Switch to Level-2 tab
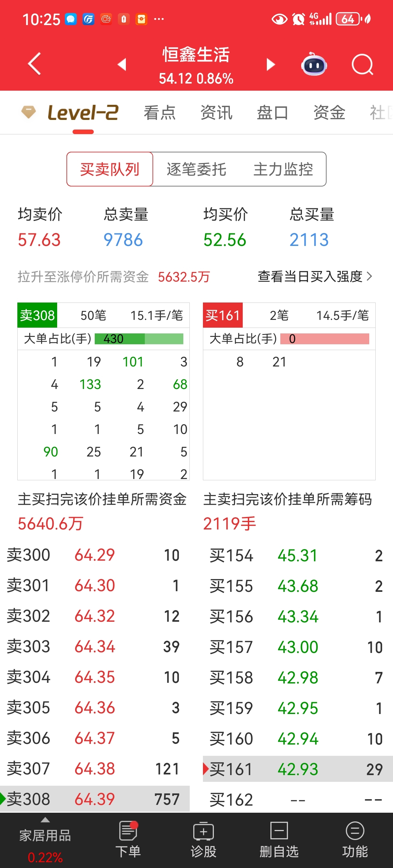This screenshot has width=393, height=868. [83, 112]
